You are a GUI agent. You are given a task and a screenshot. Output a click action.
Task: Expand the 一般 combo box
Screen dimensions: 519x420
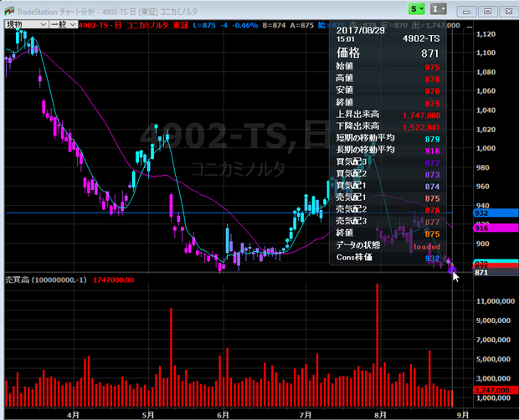click(x=64, y=24)
